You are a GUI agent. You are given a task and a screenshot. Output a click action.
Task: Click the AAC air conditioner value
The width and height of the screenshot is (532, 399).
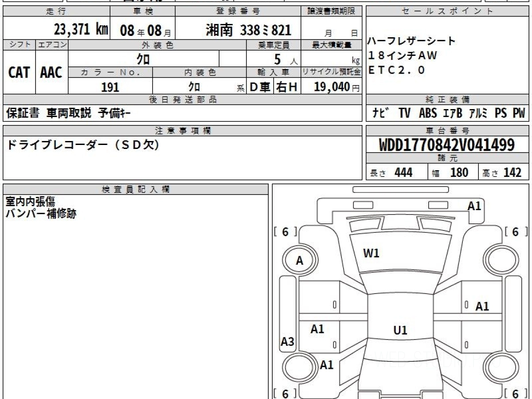tap(51, 73)
